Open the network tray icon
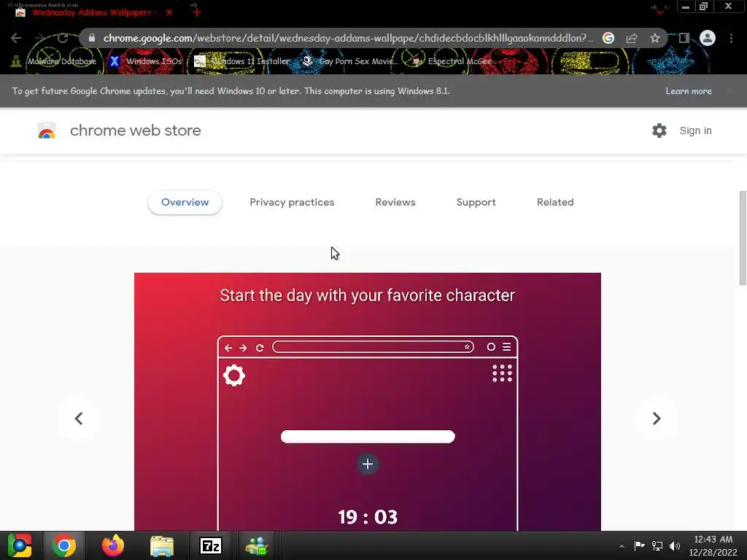The height and width of the screenshot is (560, 747). [657, 545]
